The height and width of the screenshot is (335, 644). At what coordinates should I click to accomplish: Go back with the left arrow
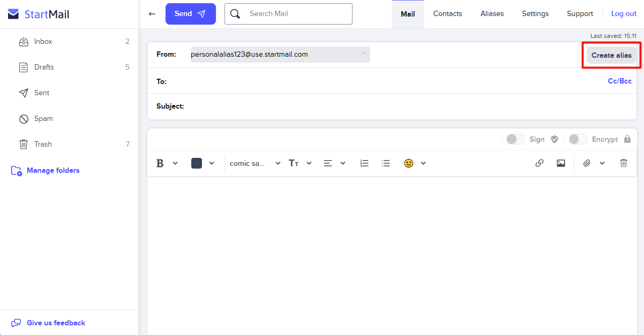click(x=152, y=14)
